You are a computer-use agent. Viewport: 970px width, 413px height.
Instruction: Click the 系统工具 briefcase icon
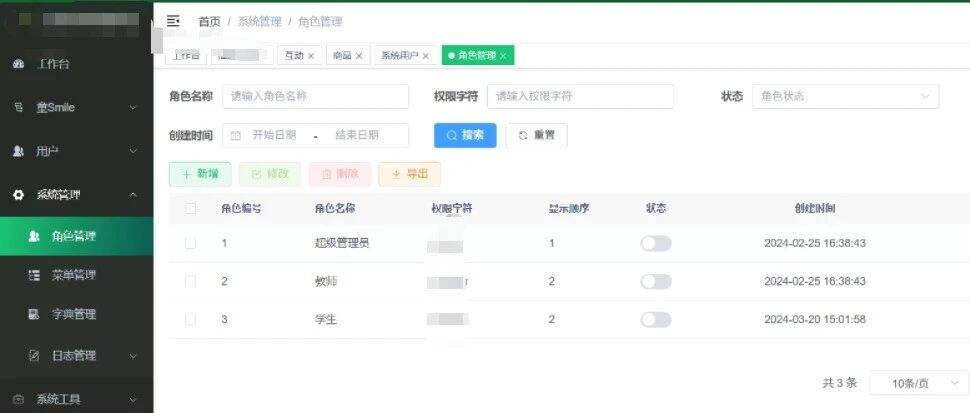coord(19,399)
